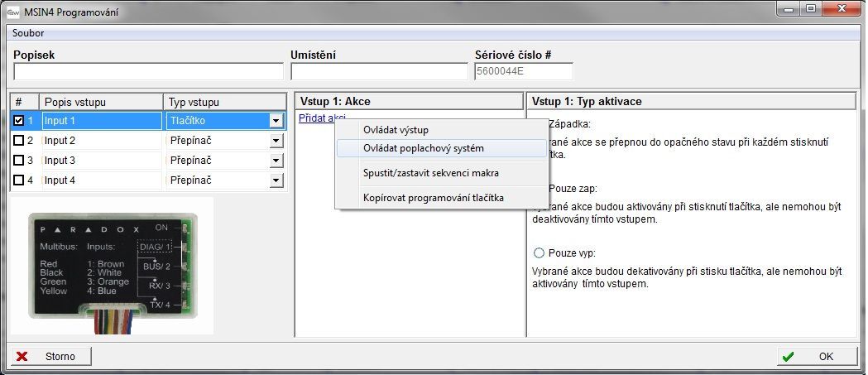Click the MSIN4 app icon in title bar
Viewport: 868px width, 375px height.
click(13, 10)
